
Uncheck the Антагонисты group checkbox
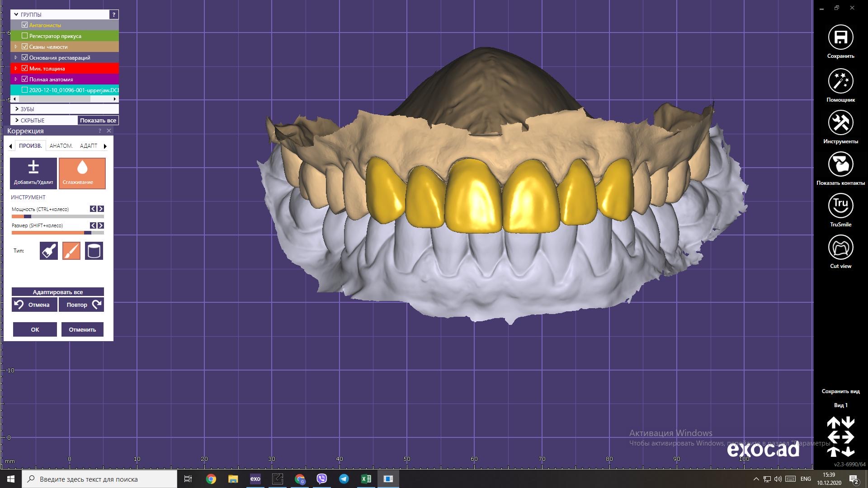(x=25, y=25)
